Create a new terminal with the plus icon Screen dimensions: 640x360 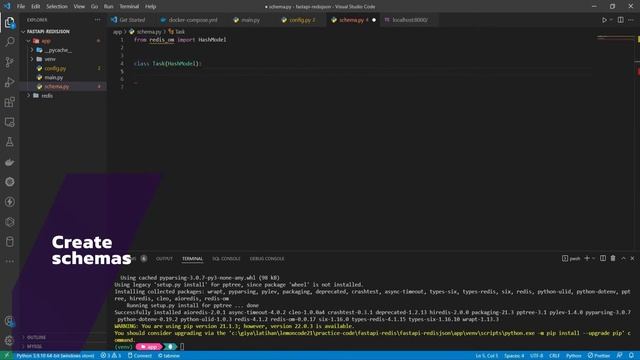(587, 258)
